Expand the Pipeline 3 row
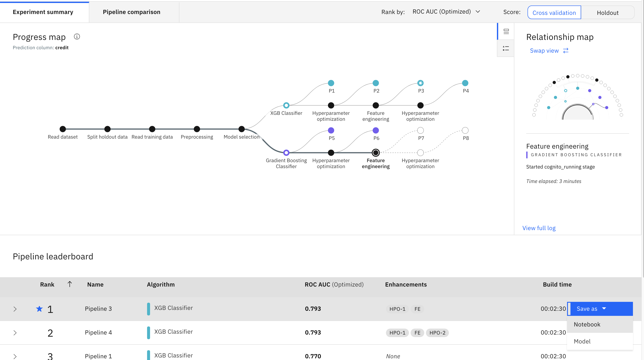The height and width of the screenshot is (360, 644). click(15, 309)
